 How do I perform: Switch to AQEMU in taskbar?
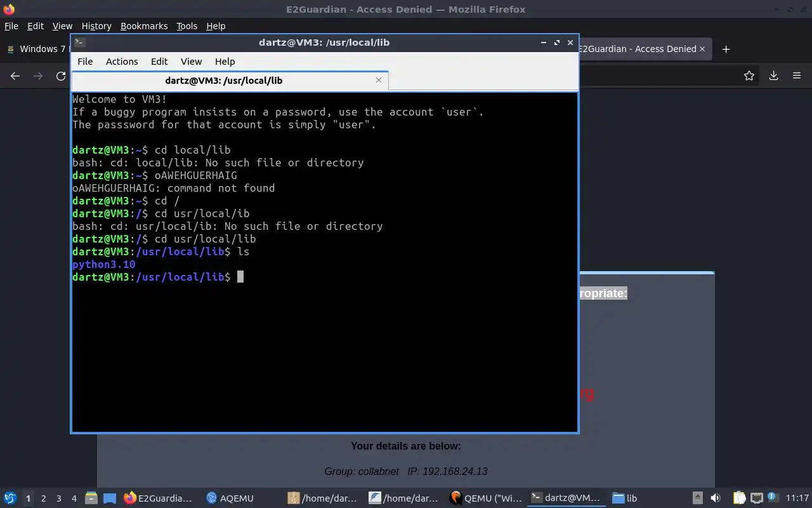click(230, 498)
